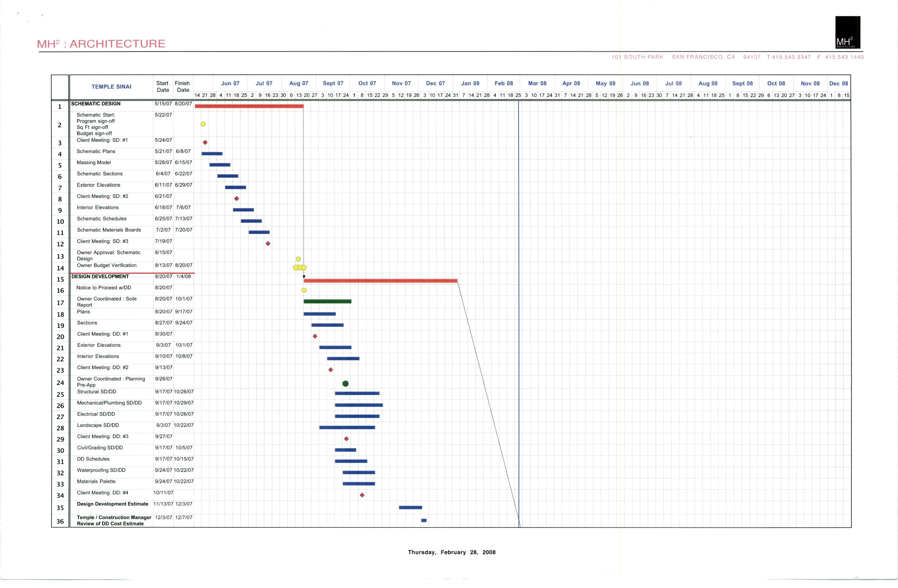
Task: Click Client Meeting DD #2 red diamond
Action: 331,370
